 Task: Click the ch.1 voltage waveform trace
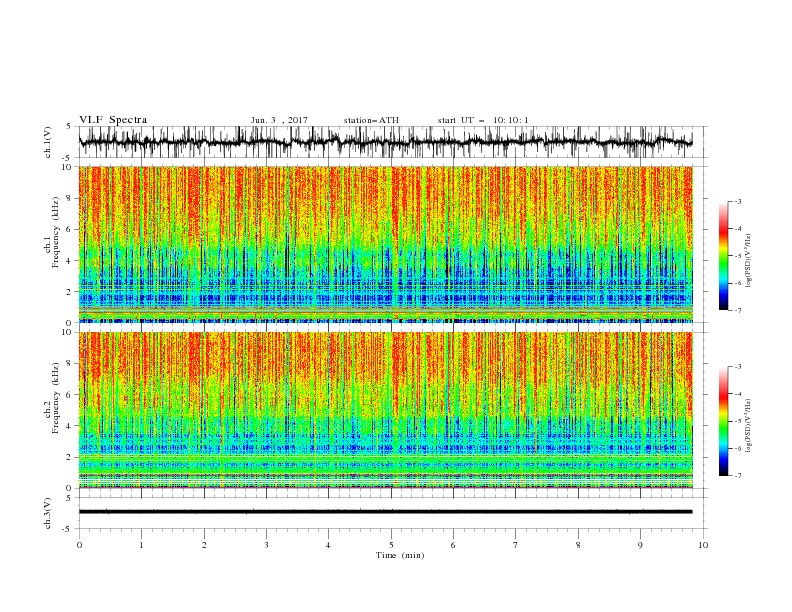(386, 142)
